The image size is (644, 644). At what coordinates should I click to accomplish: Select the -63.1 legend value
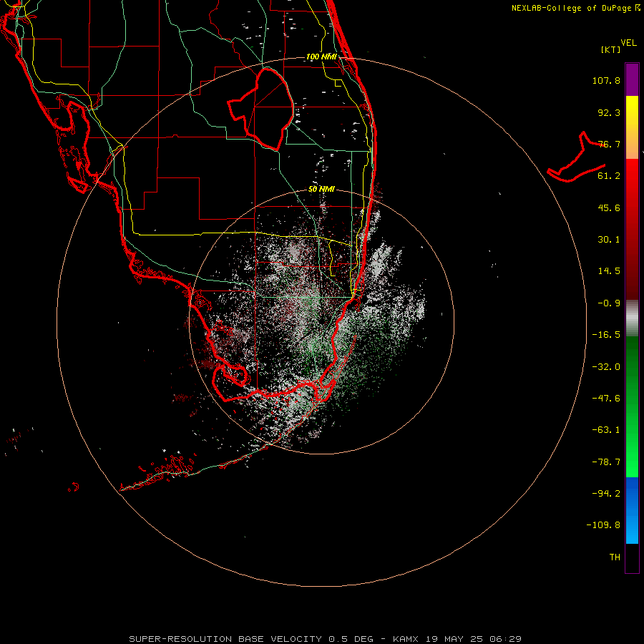tap(606, 430)
